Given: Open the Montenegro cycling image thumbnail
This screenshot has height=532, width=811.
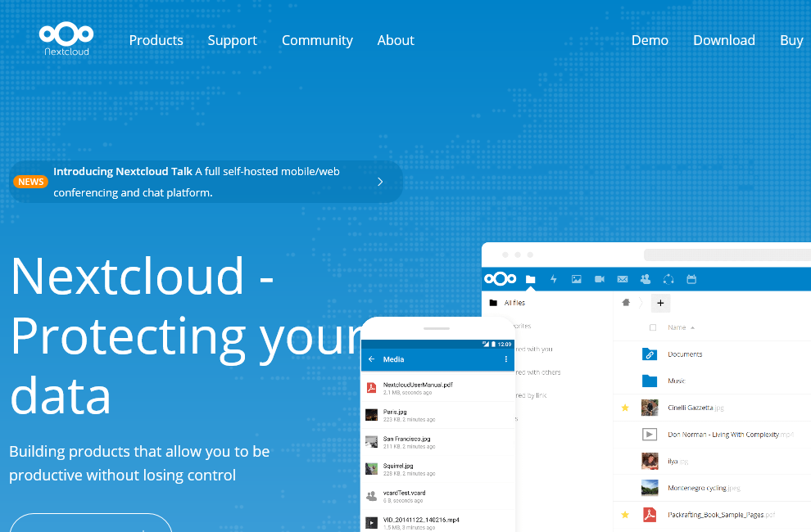Looking at the screenshot, I should click(650, 488).
